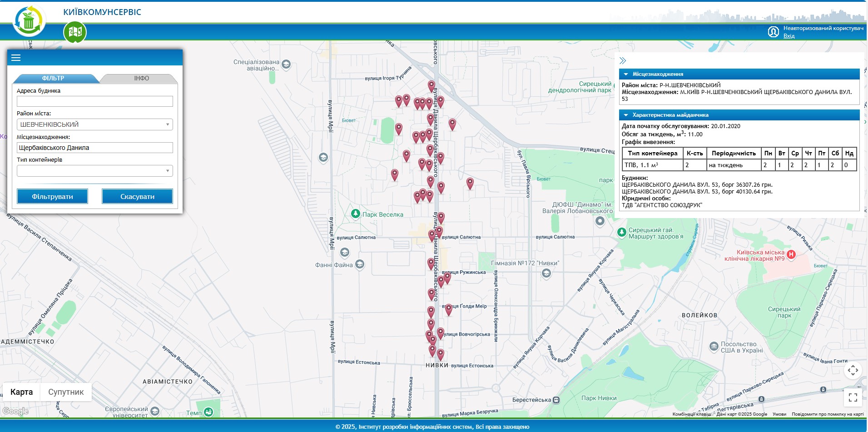Switch map to Карта view
The image size is (868, 432).
pos(21,392)
